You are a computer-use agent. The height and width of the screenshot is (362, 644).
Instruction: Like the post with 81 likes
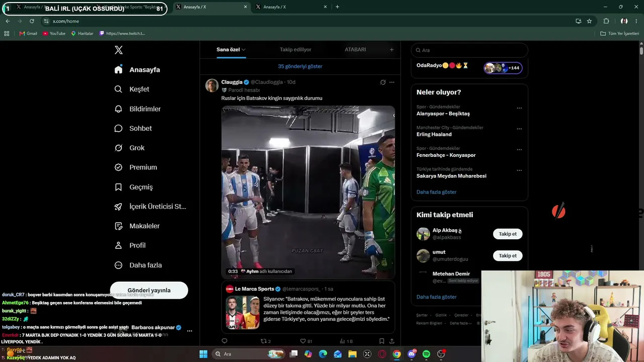pyautogui.click(x=306, y=341)
